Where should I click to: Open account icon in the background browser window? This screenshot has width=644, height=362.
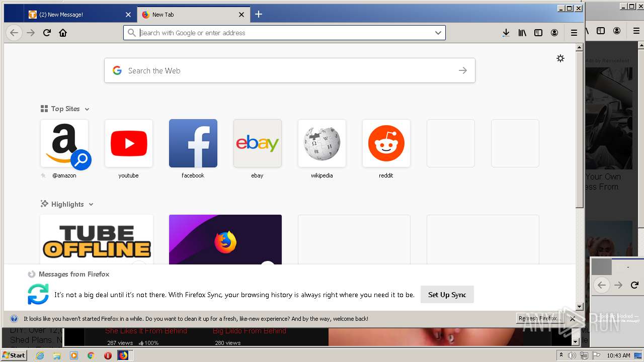click(x=617, y=31)
